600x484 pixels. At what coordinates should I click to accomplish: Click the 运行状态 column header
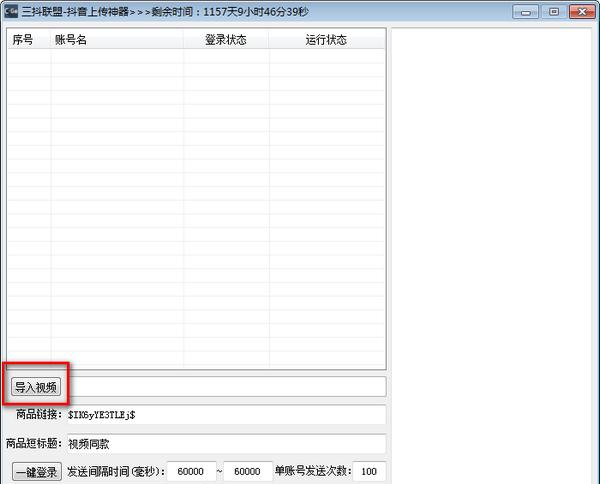tap(326, 40)
